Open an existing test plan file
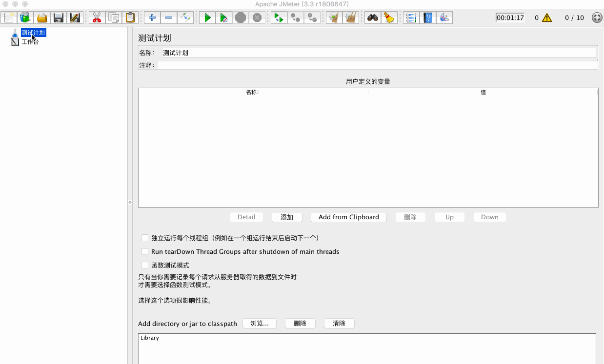This screenshot has height=364, width=604. click(42, 18)
